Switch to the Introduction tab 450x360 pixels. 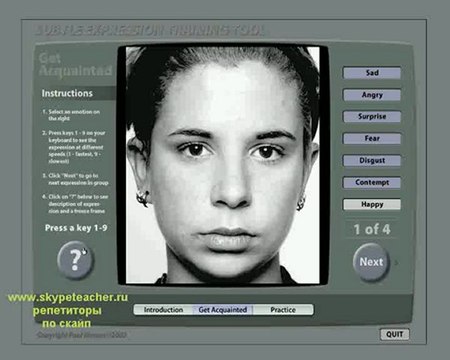(x=163, y=310)
